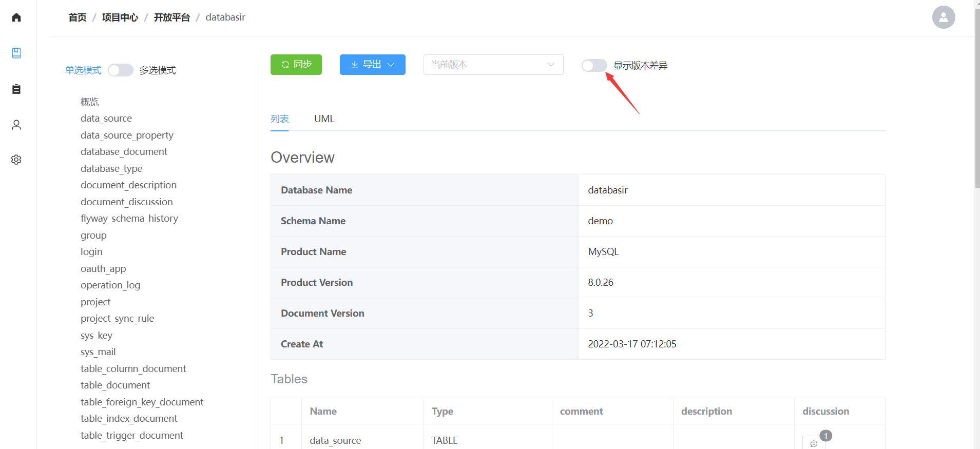Open discussion comment icon for data_source
980x449 pixels.
tap(814, 443)
